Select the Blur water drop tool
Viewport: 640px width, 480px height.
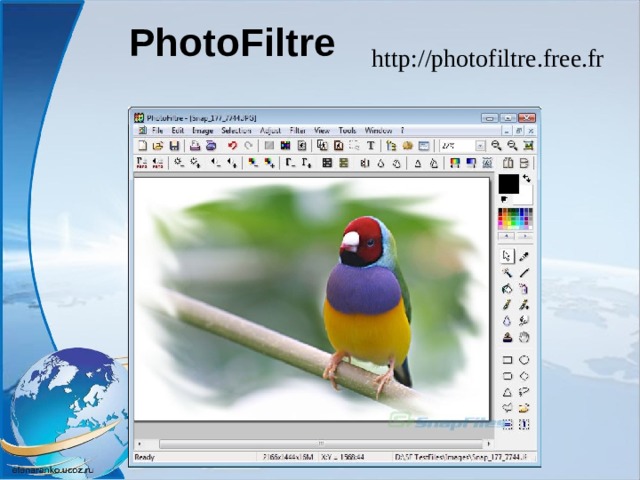click(507, 321)
